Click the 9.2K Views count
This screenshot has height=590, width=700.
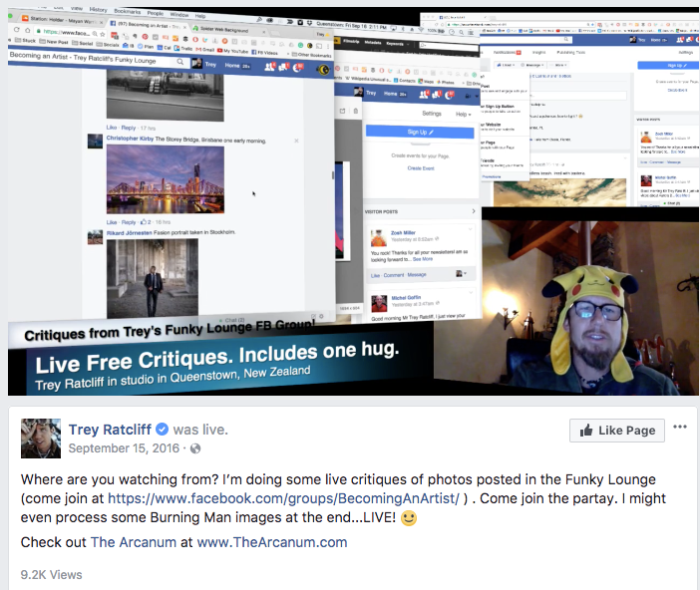(x=51, y=574)
